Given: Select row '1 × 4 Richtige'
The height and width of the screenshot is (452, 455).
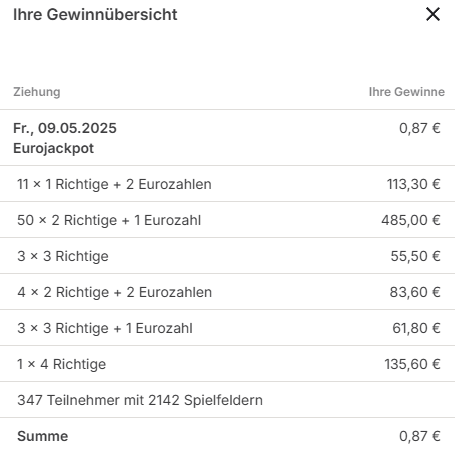Looking at the screenshot, I should (227, 364).
